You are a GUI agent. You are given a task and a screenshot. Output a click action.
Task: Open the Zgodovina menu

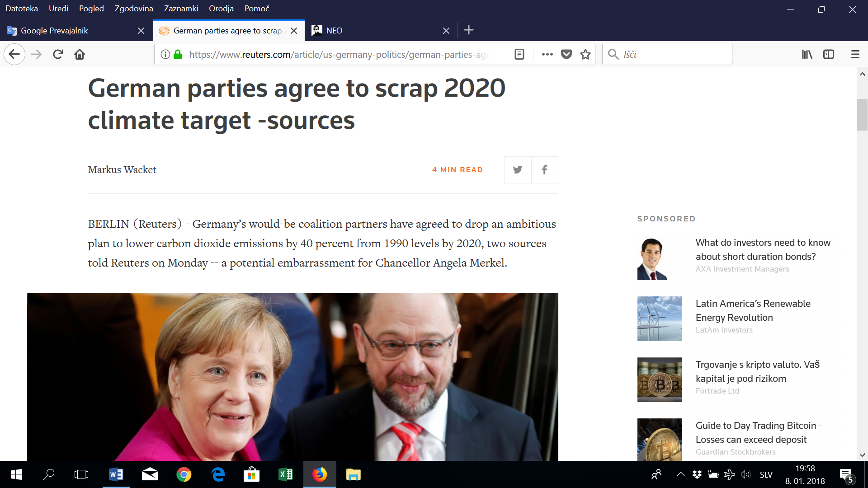134,9
